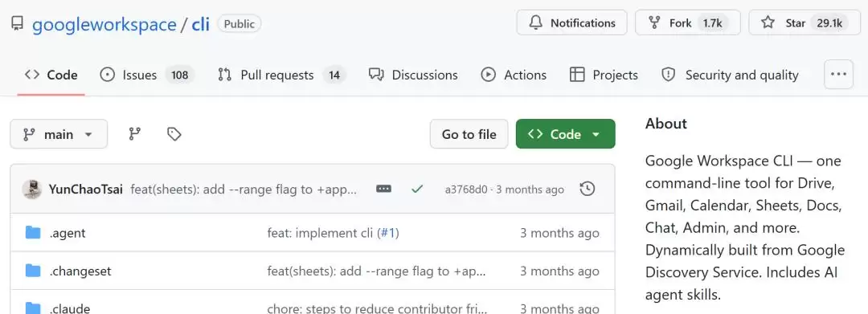Click the Security shield icon
Viewport: 868px width, 314px height.
pyautogui.click(x=669, y=75)
